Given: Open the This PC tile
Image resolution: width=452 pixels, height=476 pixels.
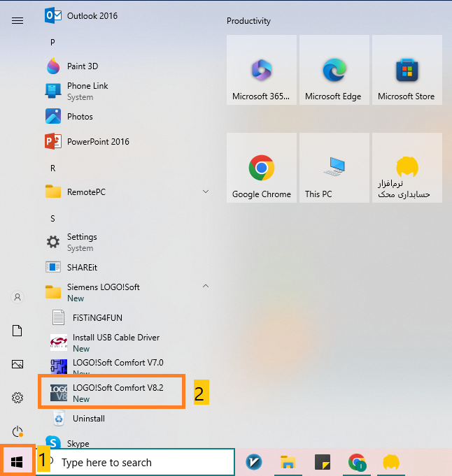Looking at the screenshot, I should coord(334,168).
